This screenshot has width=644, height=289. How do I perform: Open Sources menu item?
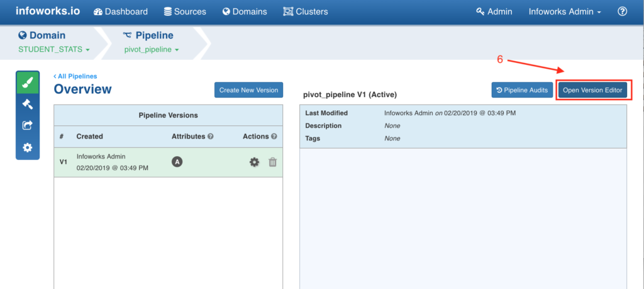coord(185,11)
